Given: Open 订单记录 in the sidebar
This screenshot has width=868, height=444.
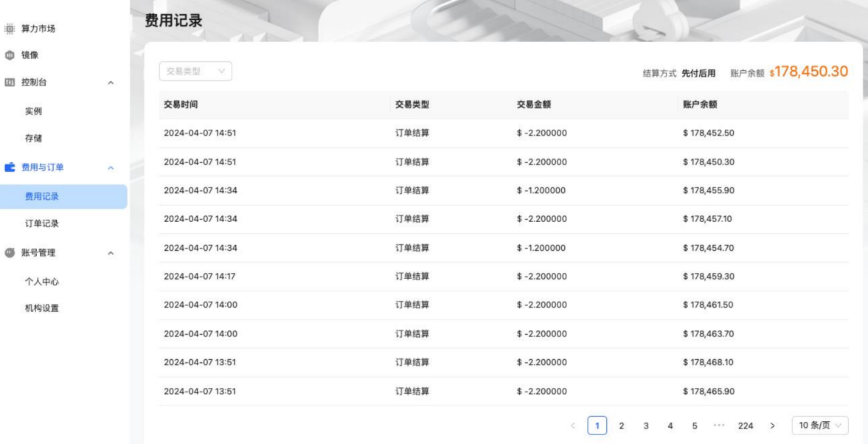Looking at the screenshot, I should (x=42, y=223).
